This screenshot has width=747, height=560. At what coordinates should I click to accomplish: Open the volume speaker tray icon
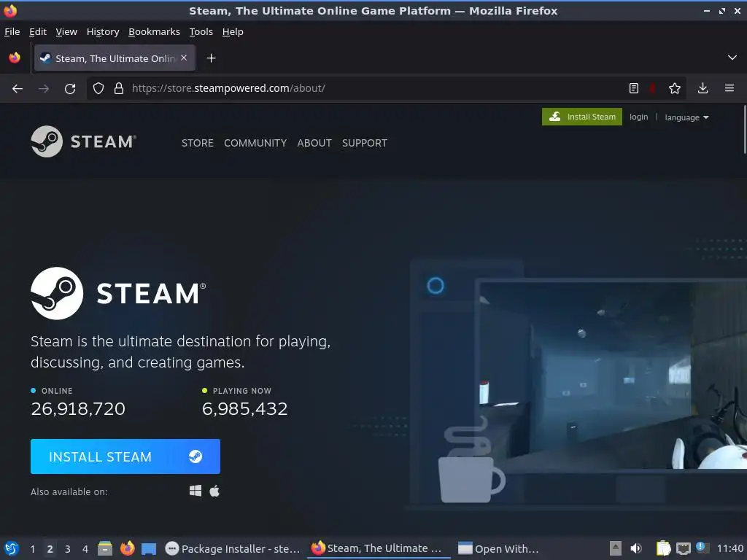tap(636, 548)
